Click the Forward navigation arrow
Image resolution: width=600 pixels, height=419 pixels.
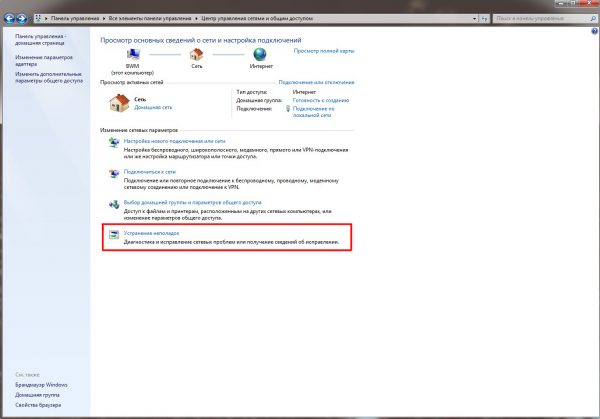(x=21, y=18)
